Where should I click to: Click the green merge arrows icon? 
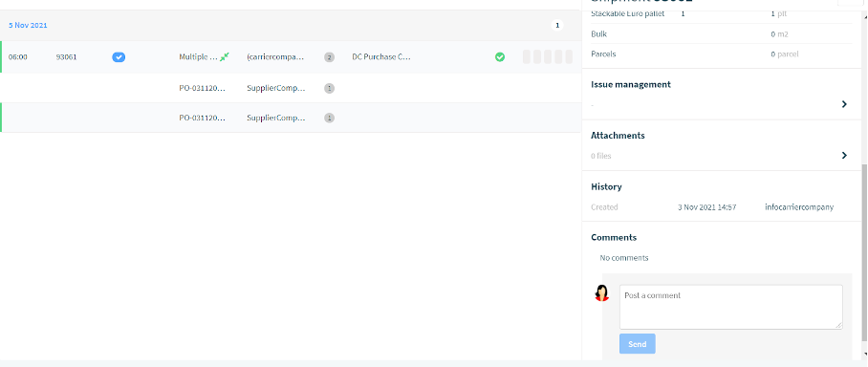coord(225,57)
